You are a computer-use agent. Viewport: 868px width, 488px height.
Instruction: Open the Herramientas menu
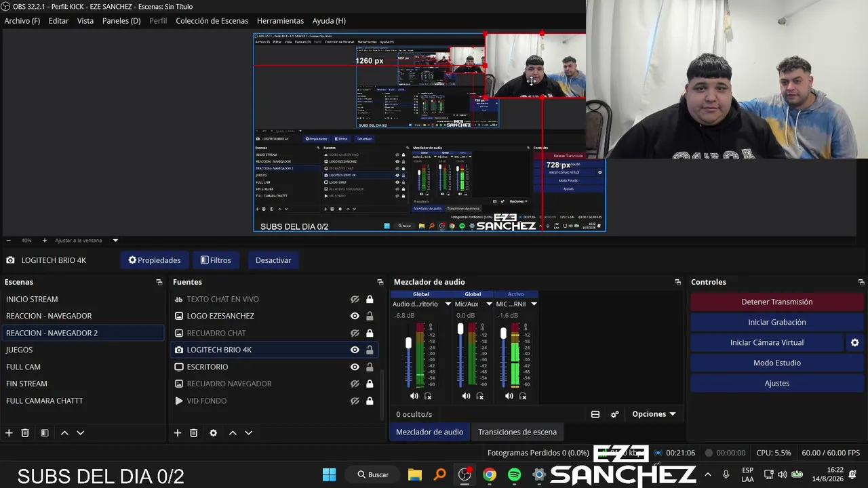point(280,21)
